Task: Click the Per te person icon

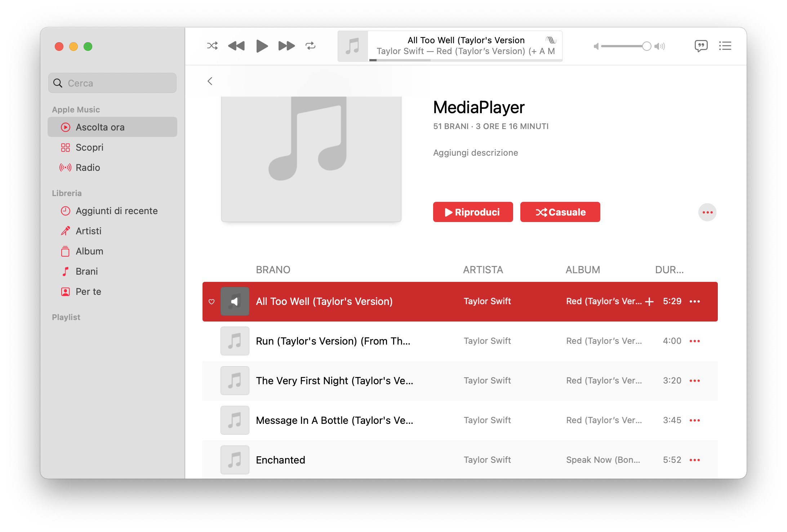Action: [66, 292]
